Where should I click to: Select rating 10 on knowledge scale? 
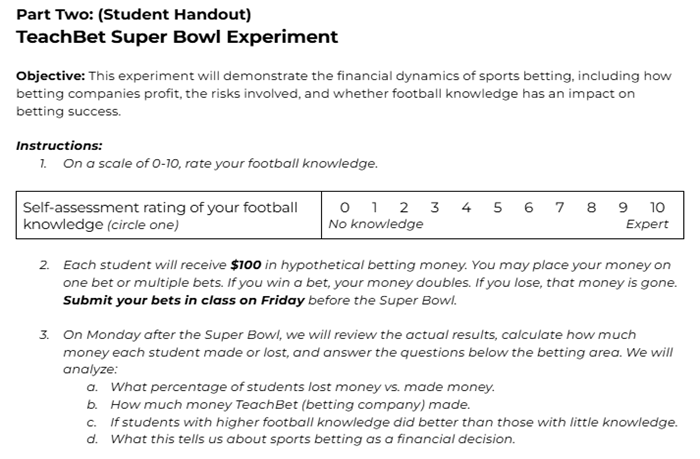coord(657,207)
